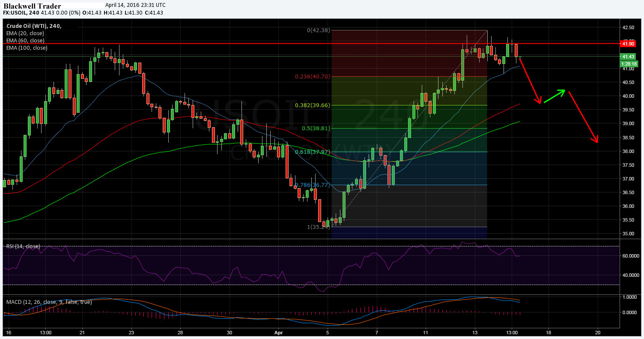Image resolution: width=644 pixels, height=339 pixels.
Task: Select the 30 date on the time axis
Action: [x=230, y=332]
